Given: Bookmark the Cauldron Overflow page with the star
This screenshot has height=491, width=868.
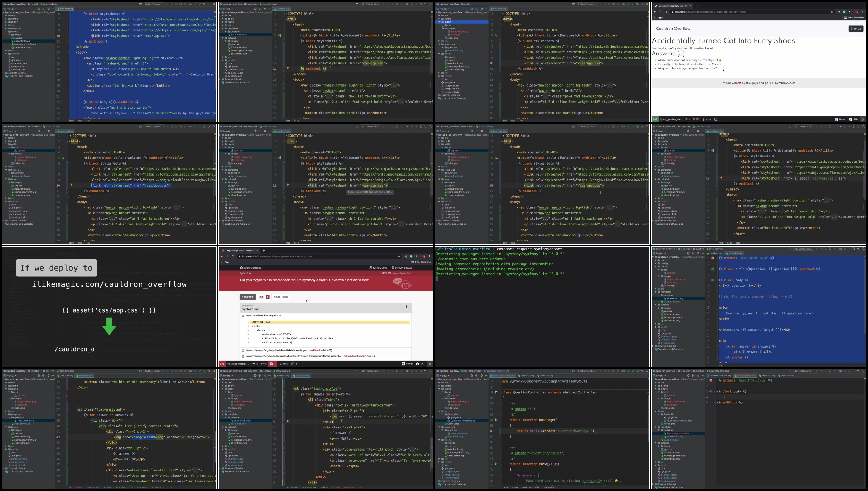Looking at the screenshot, I should tap(832, 12).
